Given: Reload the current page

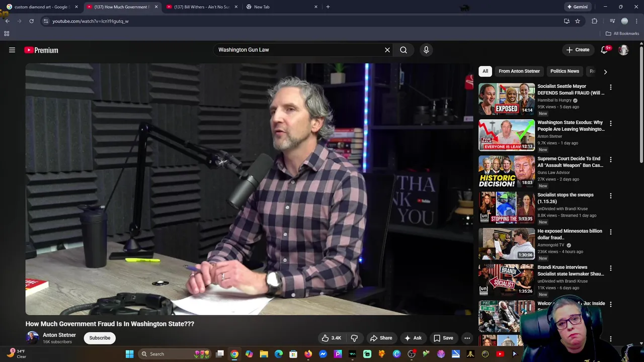Looking at the screenshot, I should [x=31, y=21].
